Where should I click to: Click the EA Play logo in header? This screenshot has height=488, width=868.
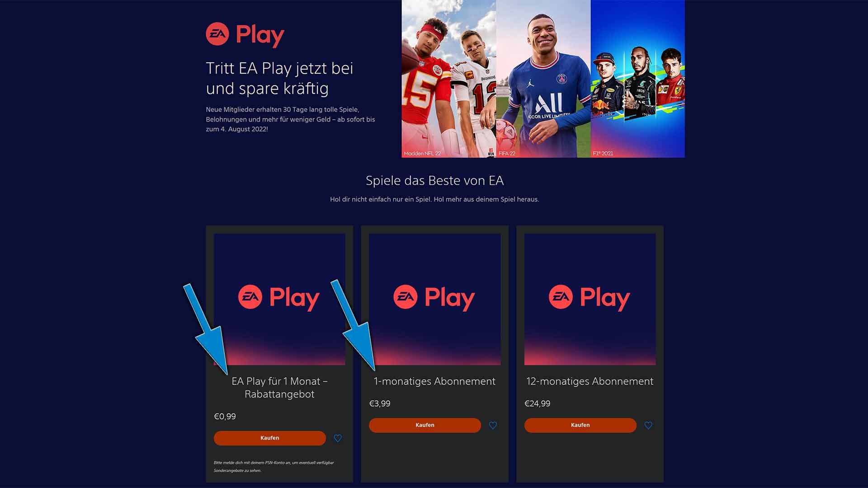tap(245, 35)
